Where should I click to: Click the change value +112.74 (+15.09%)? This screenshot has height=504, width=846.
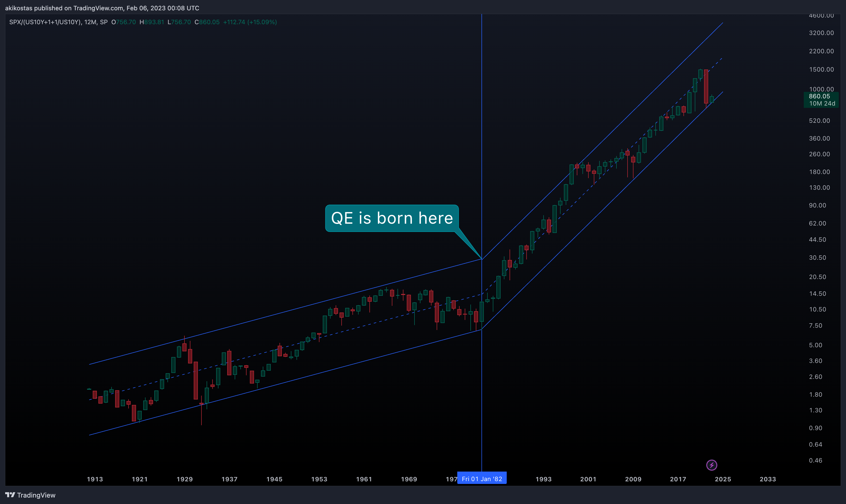pos(250,22)
